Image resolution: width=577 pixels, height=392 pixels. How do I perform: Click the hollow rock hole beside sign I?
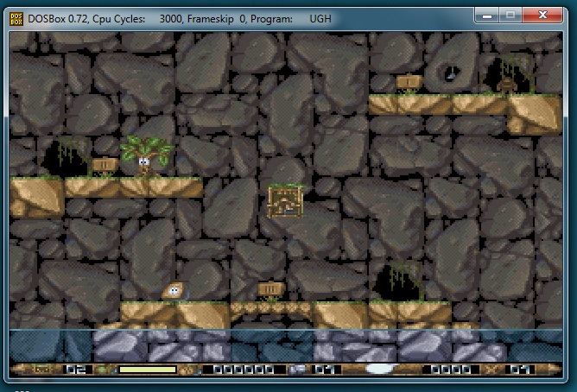[450, 73]
